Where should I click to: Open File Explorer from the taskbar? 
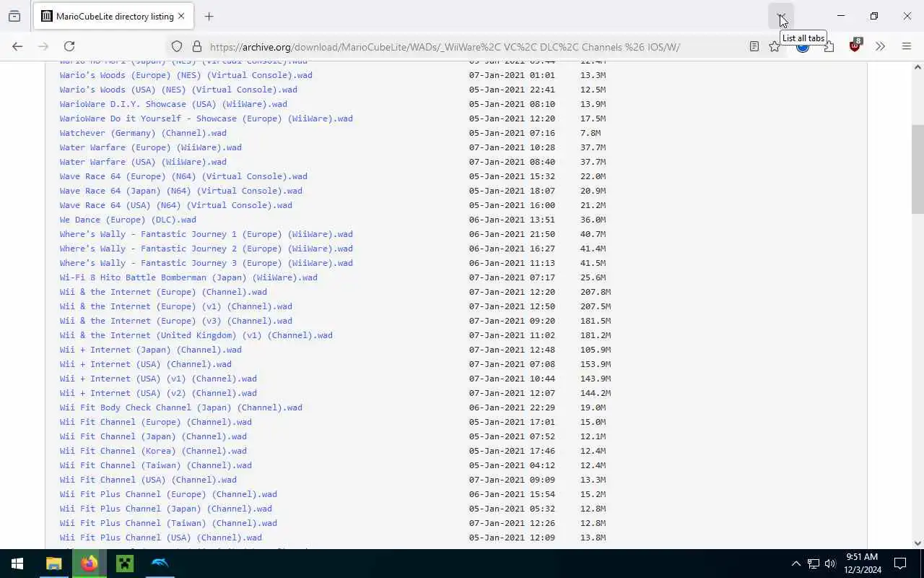point(54,564)
